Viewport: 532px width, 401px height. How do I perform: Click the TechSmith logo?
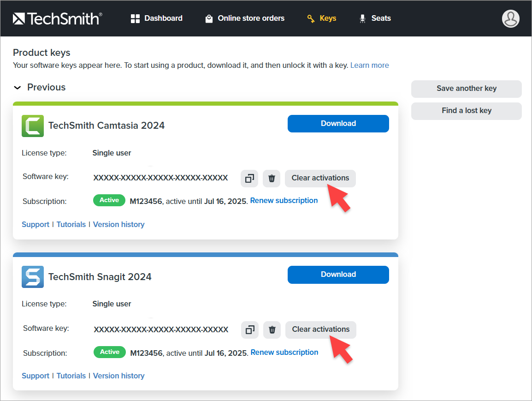click(x=58, y=18)
